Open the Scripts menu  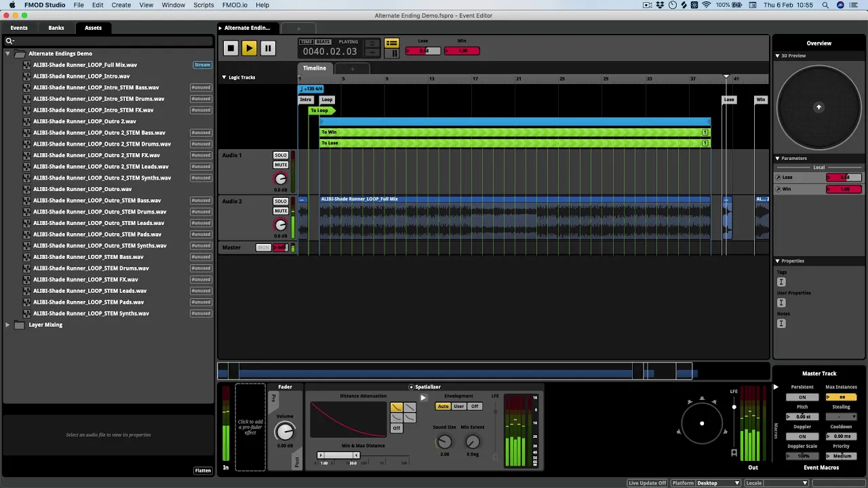click(203, 5)
